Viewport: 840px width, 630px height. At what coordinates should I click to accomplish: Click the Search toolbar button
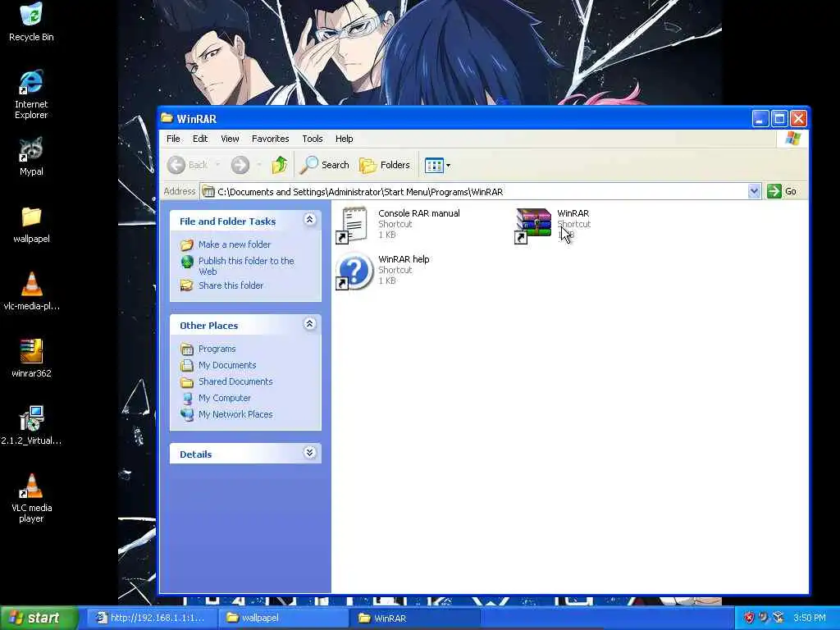point(325,165)
